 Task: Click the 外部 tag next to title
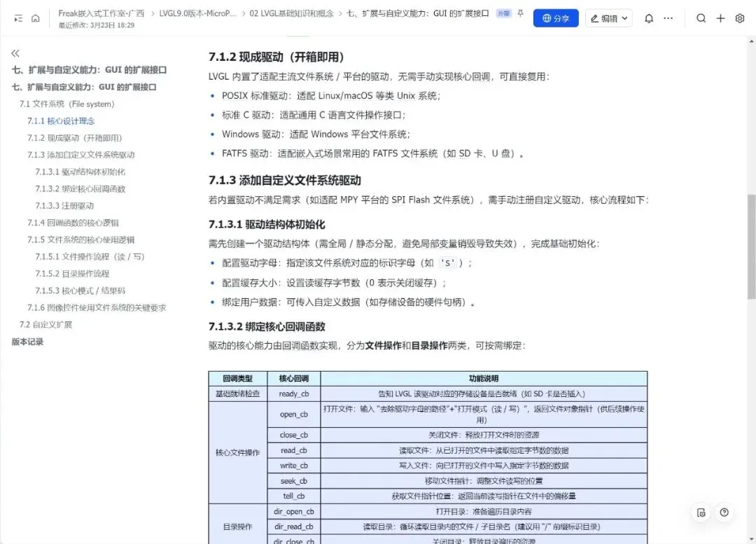(503, 13)
